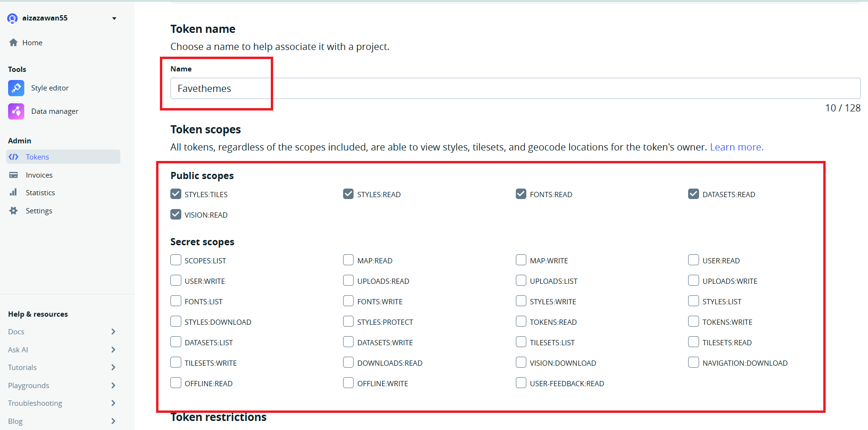Expand the account dropdown next to aizazawan55

click(114, 18)
